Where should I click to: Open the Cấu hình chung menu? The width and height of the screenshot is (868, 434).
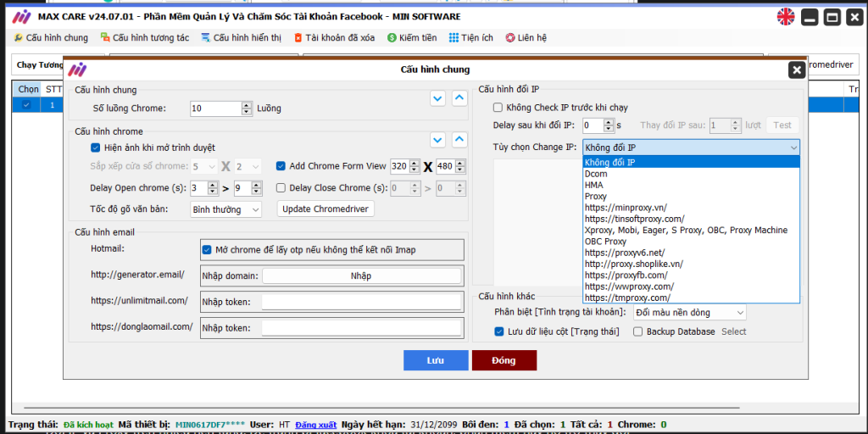click(x=51, y=37)
